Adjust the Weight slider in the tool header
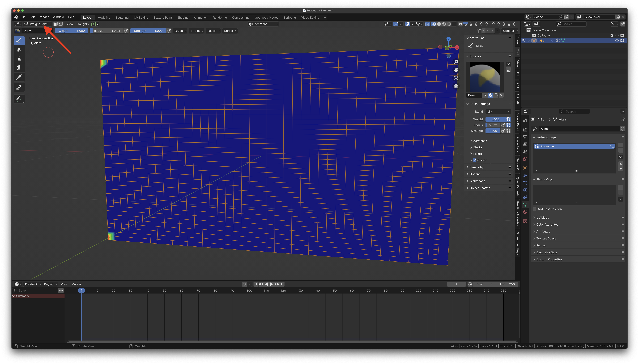Viewport: 639px width, 364px height. click(x=72, y=31)
